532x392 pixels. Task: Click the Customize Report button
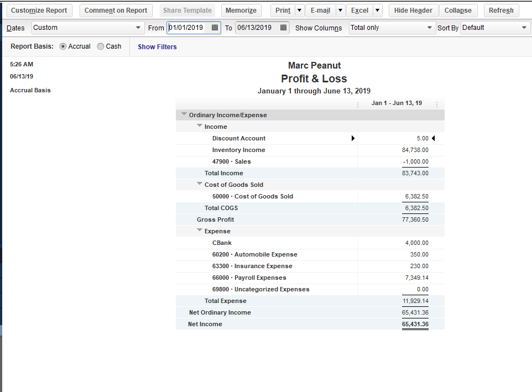pyautogui.click(x=39, y=11)
